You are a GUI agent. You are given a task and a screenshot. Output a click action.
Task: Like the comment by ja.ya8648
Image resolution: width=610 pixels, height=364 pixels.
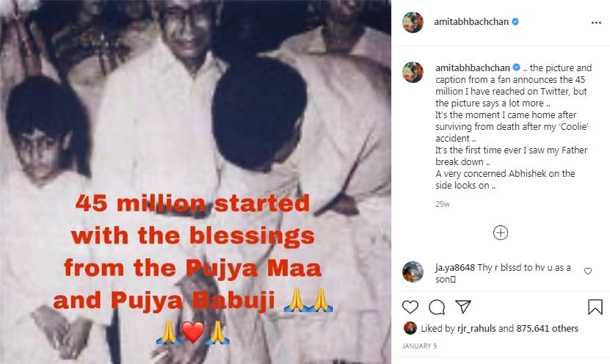pos(588,271)
